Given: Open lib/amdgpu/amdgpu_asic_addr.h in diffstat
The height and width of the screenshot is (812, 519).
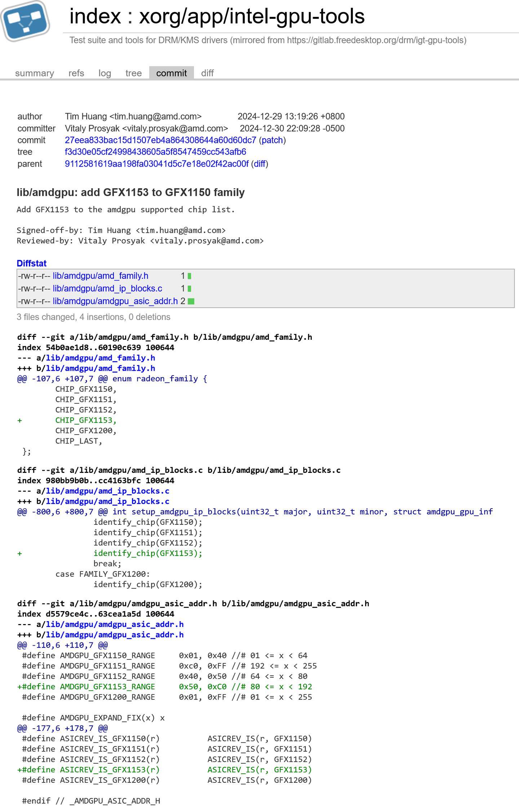Looking at the screenshot, I should (115, 301).
